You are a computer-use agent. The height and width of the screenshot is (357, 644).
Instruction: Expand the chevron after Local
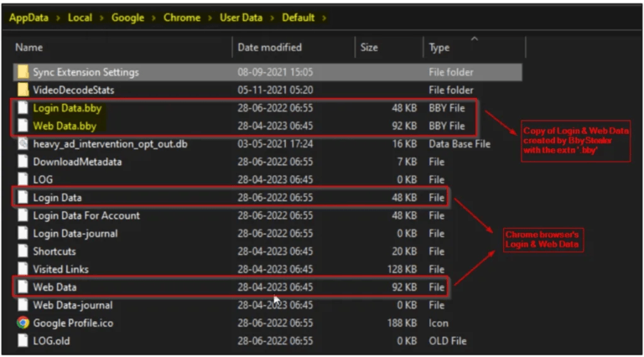[101, 18]
